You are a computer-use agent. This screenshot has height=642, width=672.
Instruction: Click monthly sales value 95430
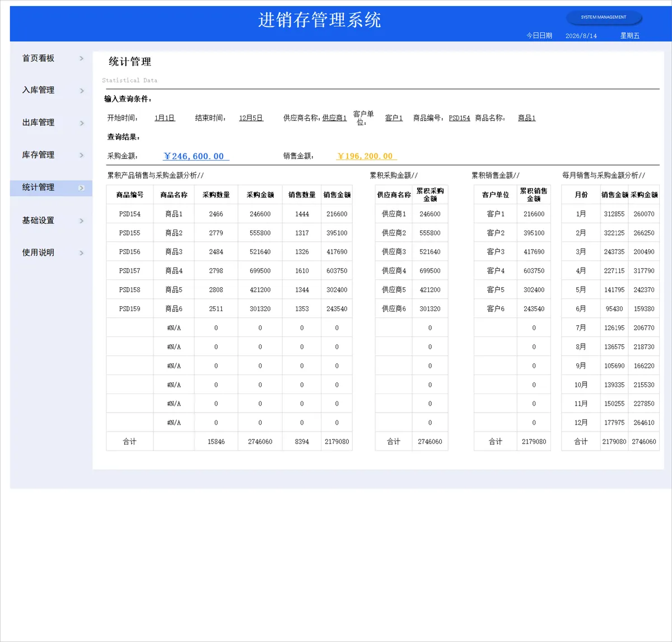614,309
